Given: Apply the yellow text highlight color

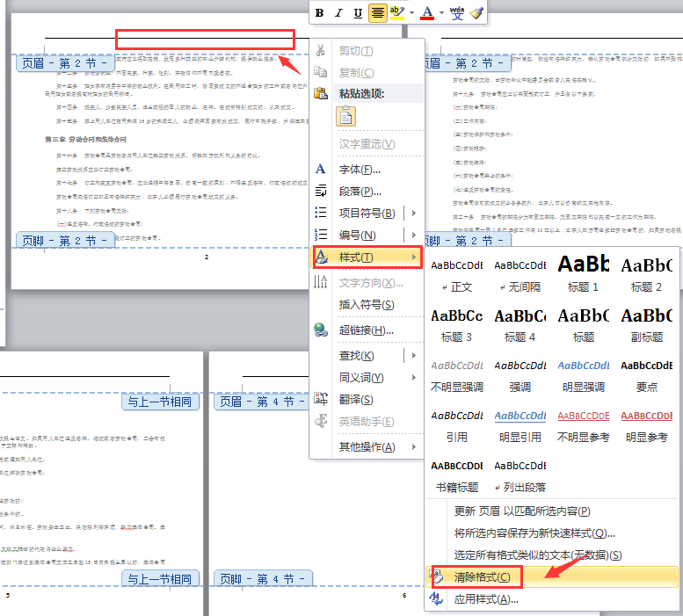Looking at the screenshot, I should pos(396,12).
